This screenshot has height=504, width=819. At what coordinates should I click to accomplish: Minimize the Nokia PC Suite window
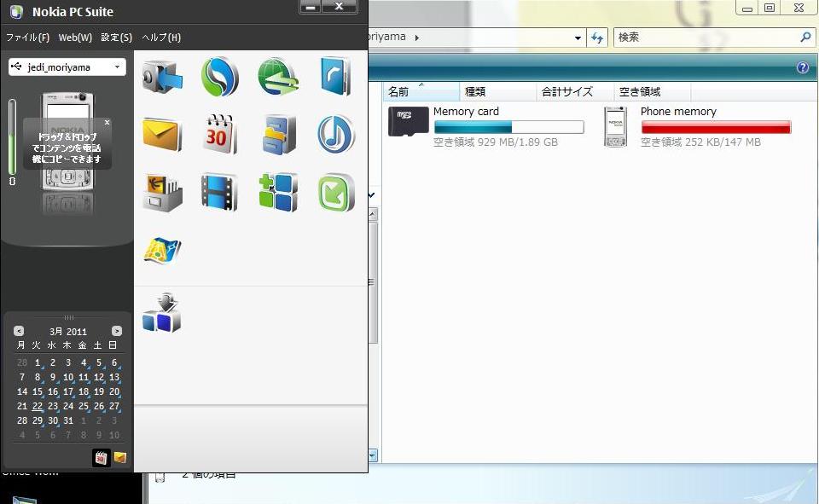tap(311, 6)
